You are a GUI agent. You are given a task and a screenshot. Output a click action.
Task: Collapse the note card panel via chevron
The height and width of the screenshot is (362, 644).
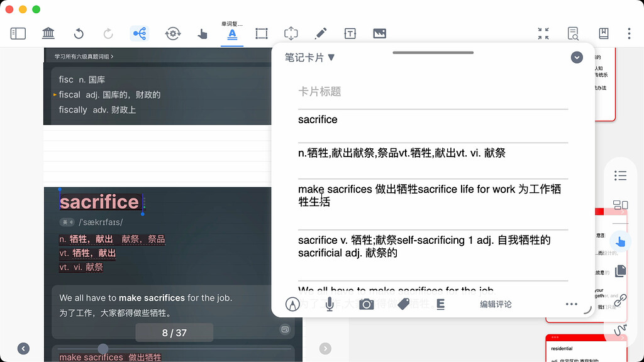pyautogui.click(x=577, y=57)
